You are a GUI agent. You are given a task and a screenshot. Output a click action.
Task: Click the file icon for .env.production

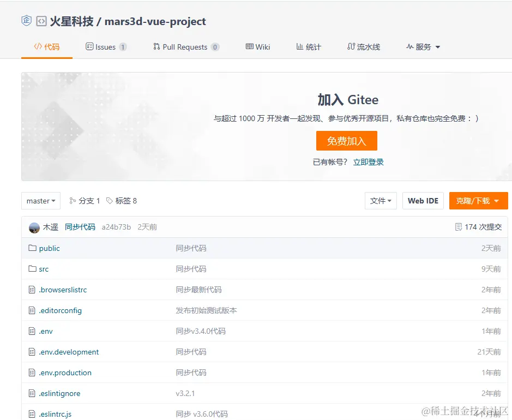(32, 373)
